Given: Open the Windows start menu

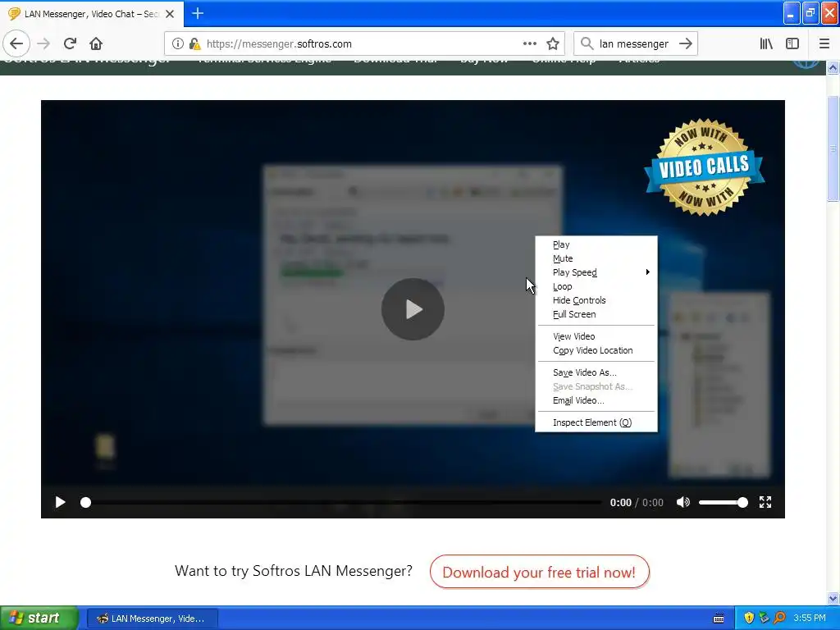Looking at the screenshot, I should 39,619.
